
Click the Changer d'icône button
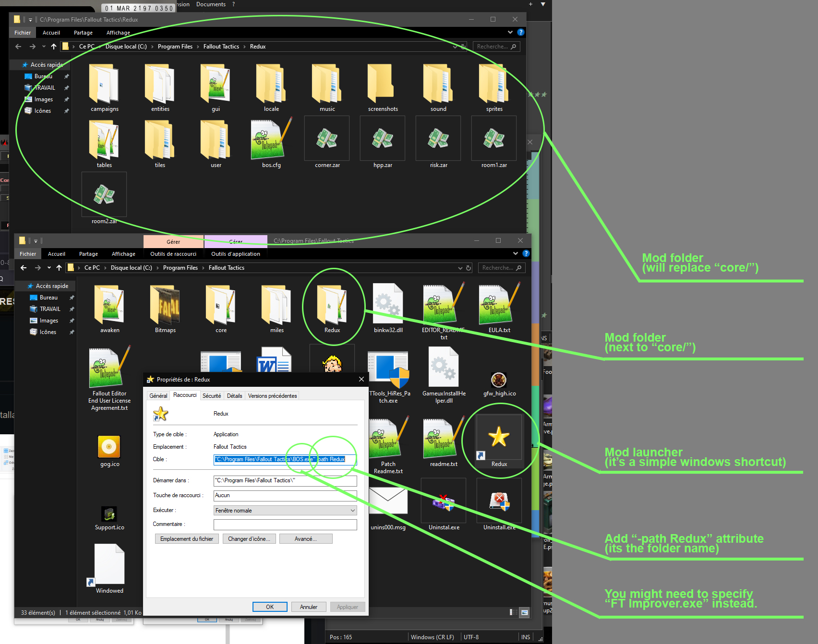pyautogui.click(x=249, y=539)
